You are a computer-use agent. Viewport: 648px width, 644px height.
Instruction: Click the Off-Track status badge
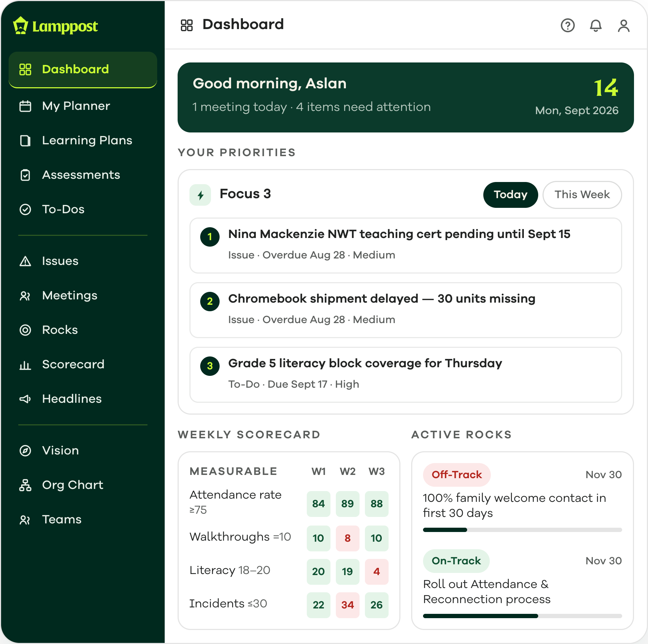(x=457, y=475)
